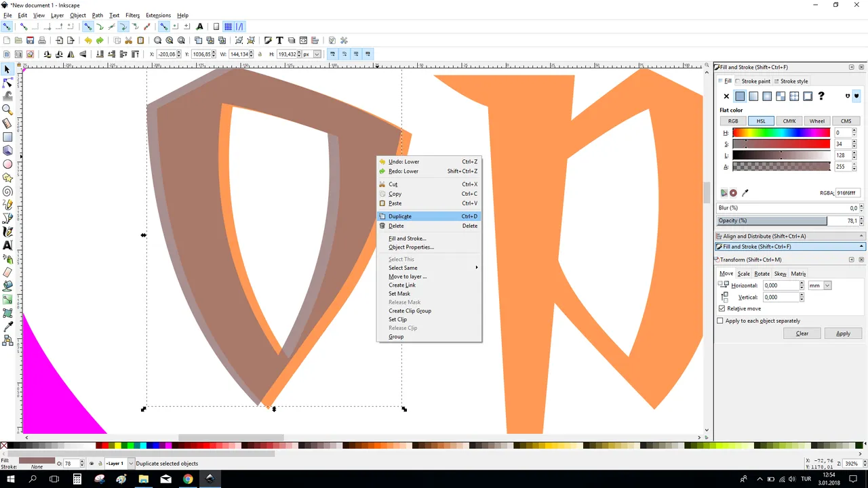Increase X position stepper
Screen dimensions: 868x488
click(x=180, y=52)
